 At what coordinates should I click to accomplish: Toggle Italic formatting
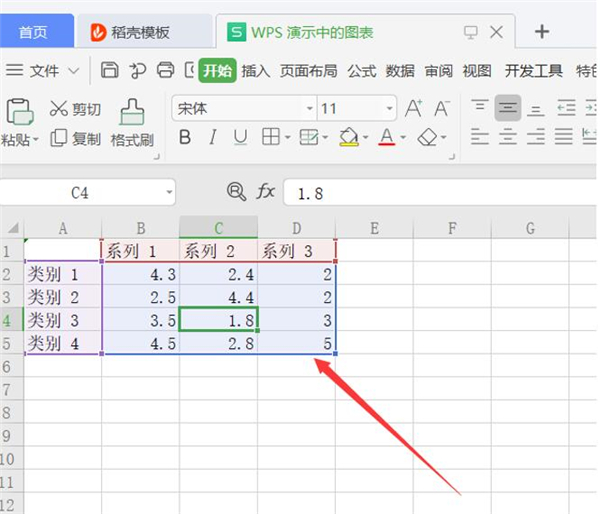point(212,137)
